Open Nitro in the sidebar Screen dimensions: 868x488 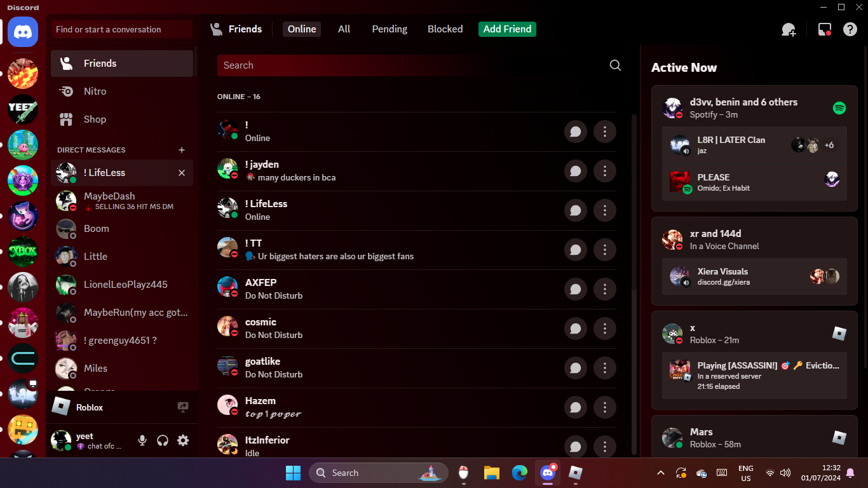[x=122, y=91]
